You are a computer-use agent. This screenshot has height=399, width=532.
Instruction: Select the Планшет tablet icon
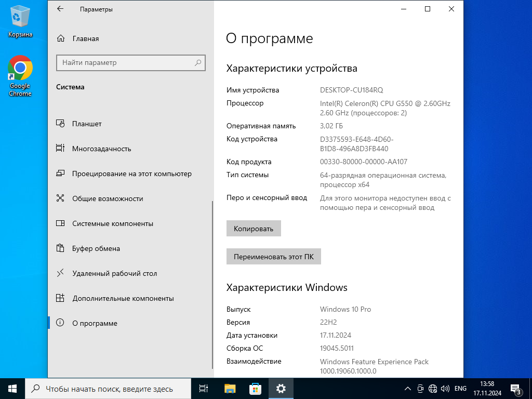coord(60,124)
